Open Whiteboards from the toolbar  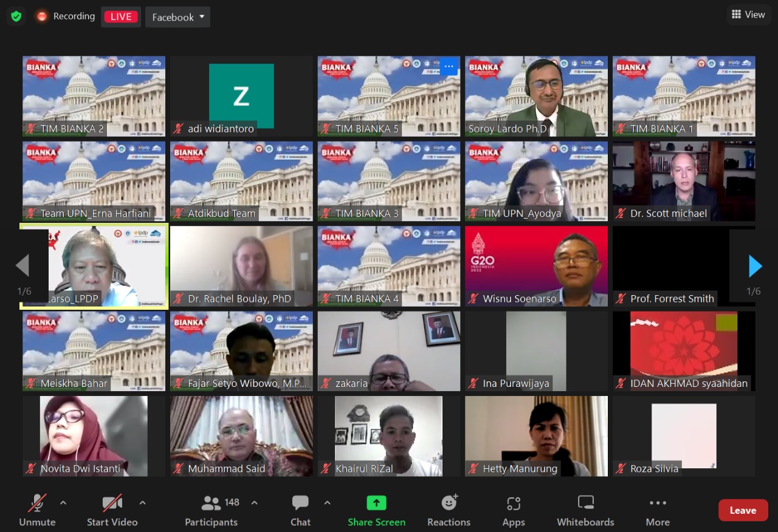(x=585, y=503)
